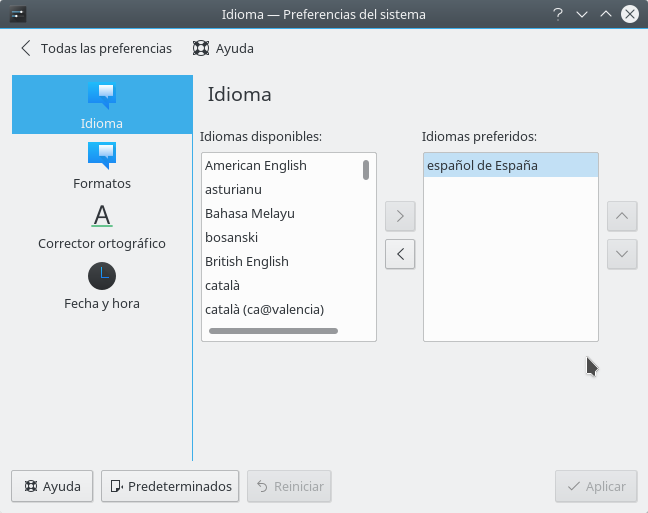Click the left arrow to remove language
Image resolution: width=648 pixels, height=513 pixels.
coord(400,254)
